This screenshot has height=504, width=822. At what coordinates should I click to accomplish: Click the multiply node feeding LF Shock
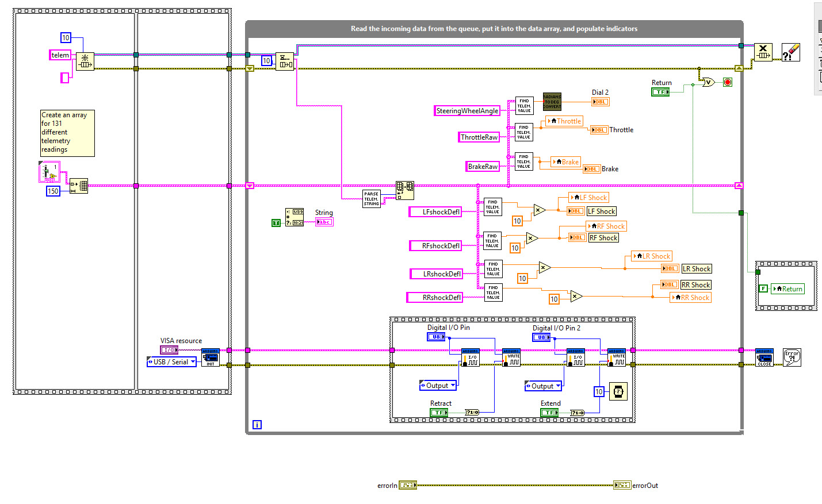[540, 210]
